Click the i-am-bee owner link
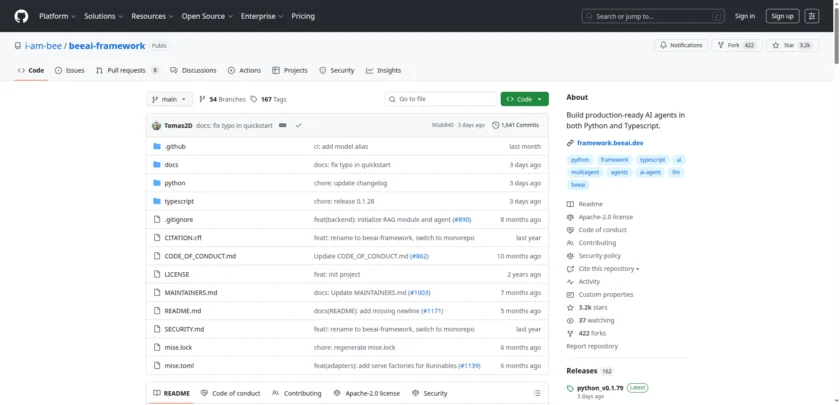Image resolution: width=840 pixels, height=405 pixels. (x=43, y=46)
